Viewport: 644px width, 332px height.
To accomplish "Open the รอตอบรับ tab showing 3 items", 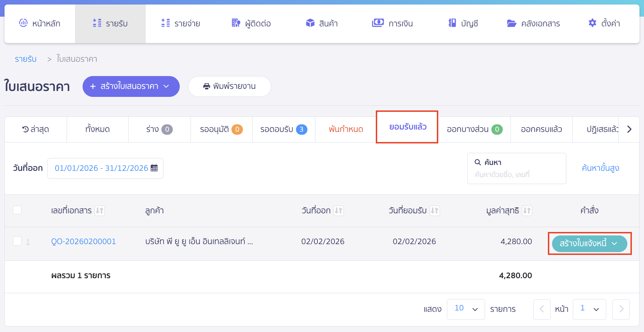I will pyautogui.click(x=283, y=129).
